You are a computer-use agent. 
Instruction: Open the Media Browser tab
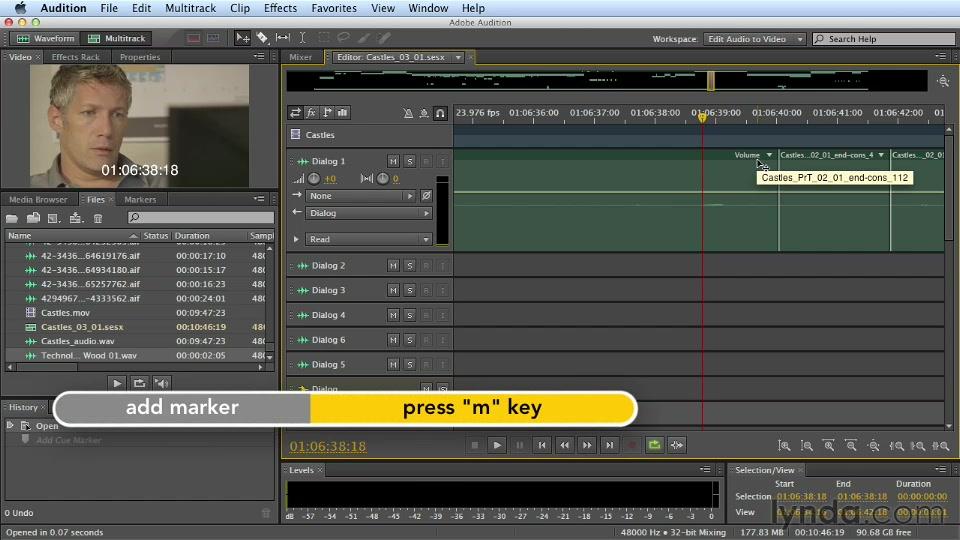38,200
